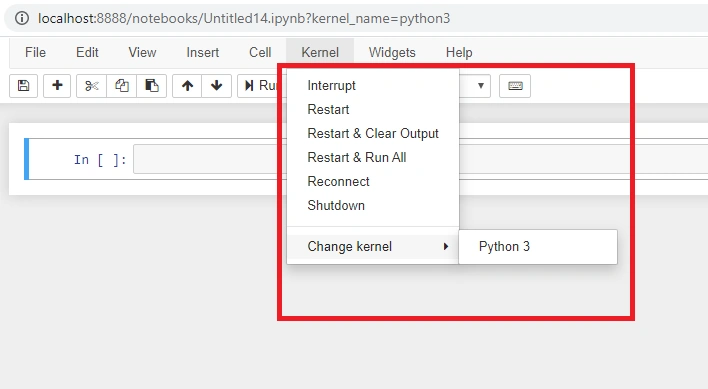
Task: Open the Insert menu
Action: coord(203,52)
